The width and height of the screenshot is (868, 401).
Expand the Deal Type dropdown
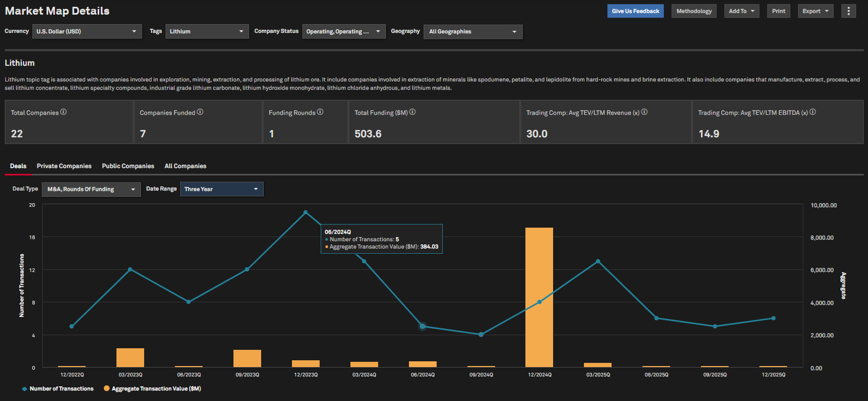coord(91,189)
